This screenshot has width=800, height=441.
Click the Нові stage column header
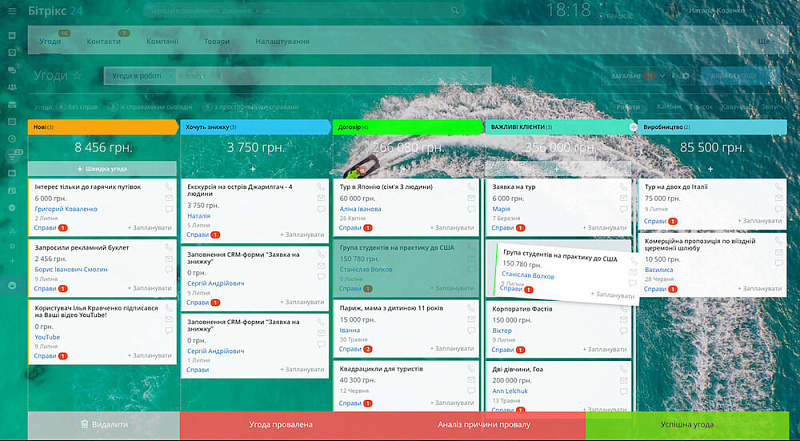coord(88,127)
